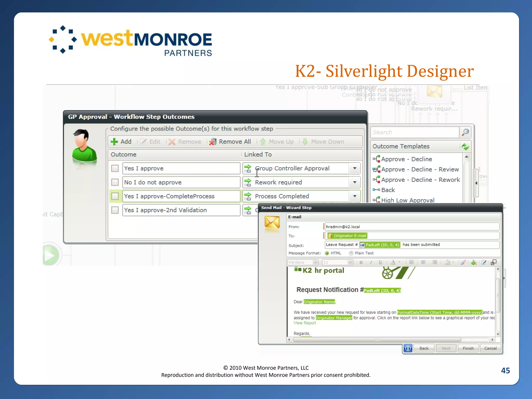Click the Remove toolbar item with red X

(185, 142)
